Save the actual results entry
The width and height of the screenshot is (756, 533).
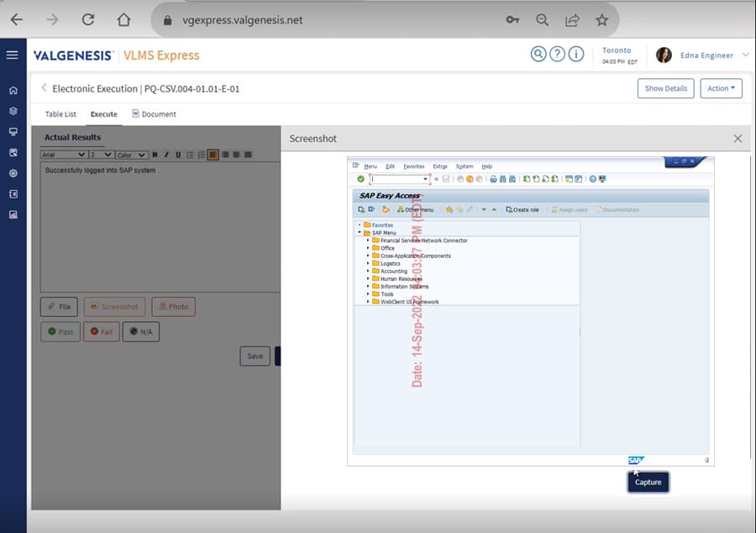click(255, 356)
